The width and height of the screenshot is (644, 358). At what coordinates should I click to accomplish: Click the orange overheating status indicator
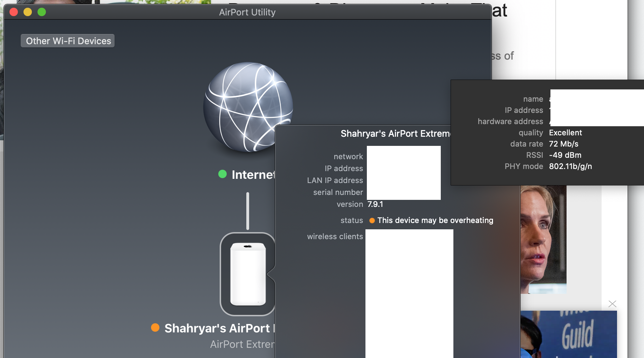point(372,221)
